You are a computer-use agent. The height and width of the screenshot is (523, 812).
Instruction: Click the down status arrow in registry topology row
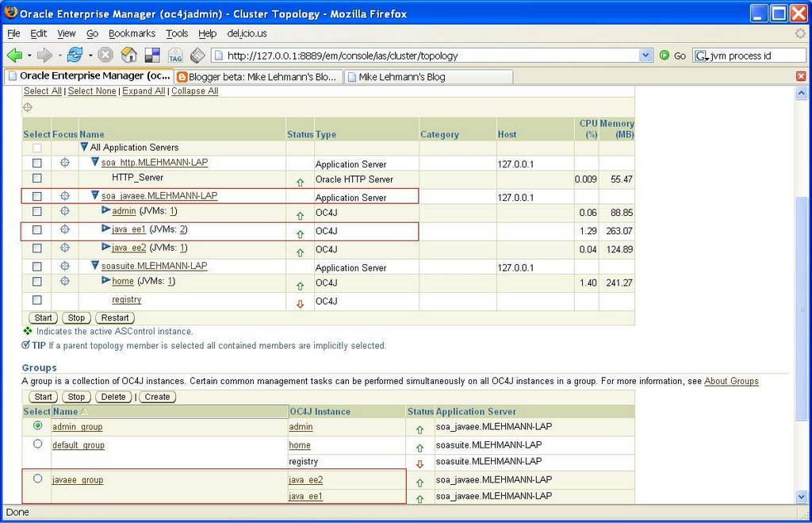(x=300, y=304)
